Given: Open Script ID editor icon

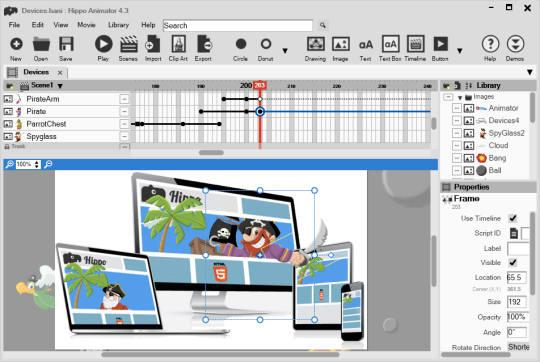Looking at the screenshot, I should point(514,234).
